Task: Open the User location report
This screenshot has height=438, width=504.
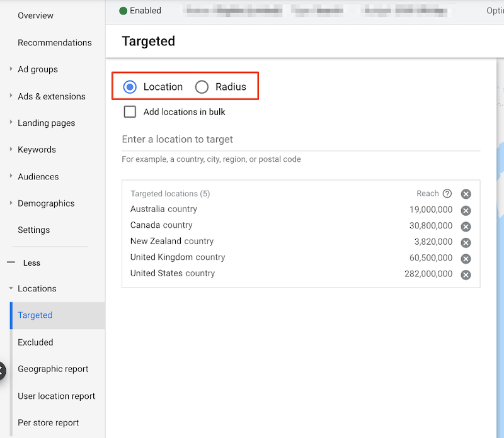Action: tap(57, 396)
